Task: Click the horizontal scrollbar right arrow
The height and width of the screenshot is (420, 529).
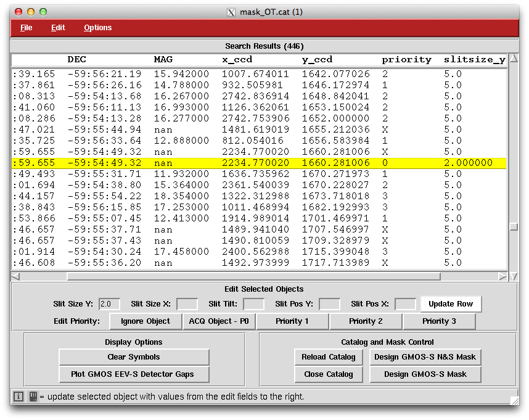Action: [502, 277]
